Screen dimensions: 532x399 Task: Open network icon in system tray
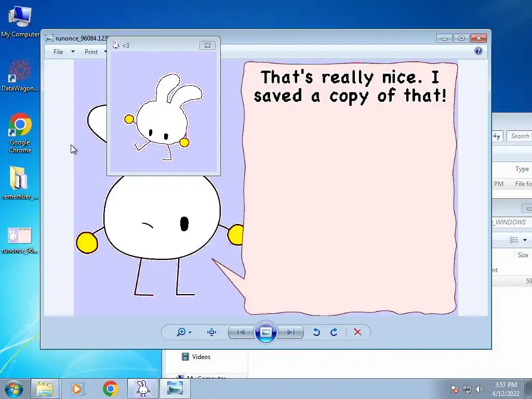pos(467,390)
